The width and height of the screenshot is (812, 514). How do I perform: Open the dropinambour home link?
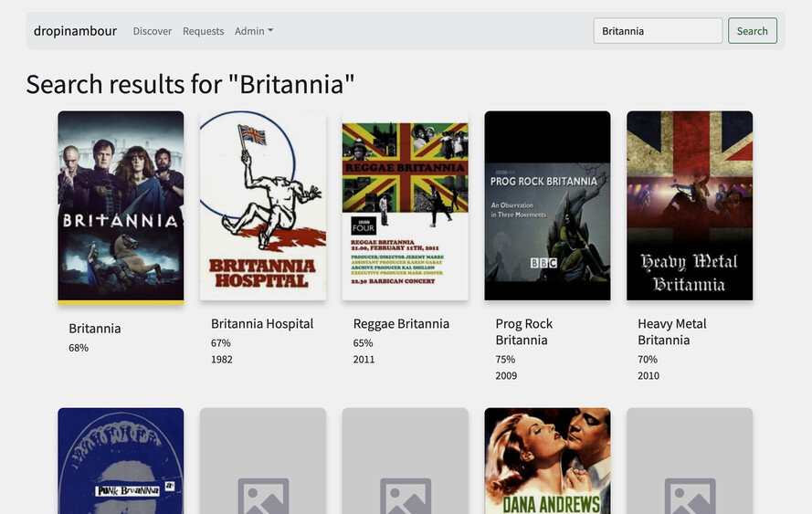[x=75, y=31]
